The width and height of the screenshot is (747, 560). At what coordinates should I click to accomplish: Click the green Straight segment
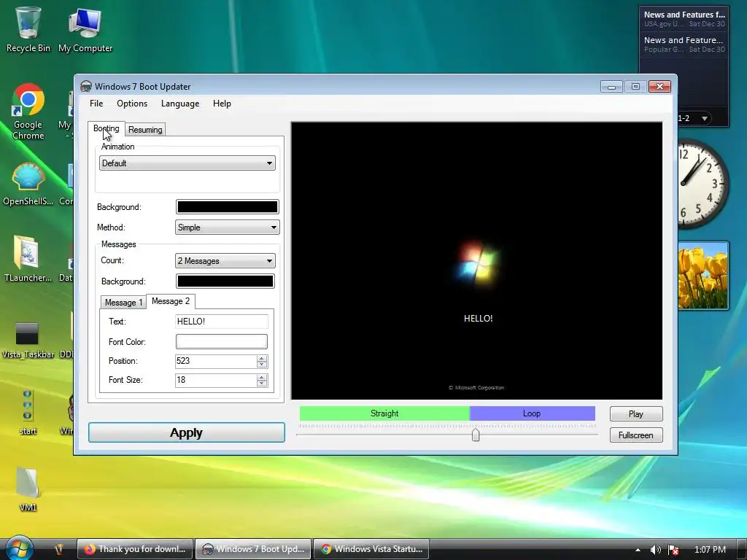tap(384, 413)
